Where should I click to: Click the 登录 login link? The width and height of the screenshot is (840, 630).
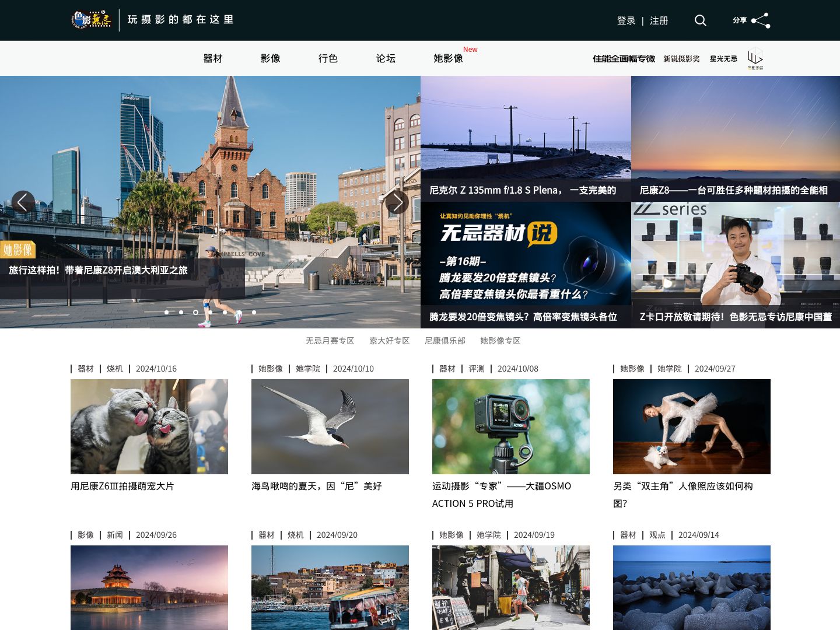tap(626, 20)
